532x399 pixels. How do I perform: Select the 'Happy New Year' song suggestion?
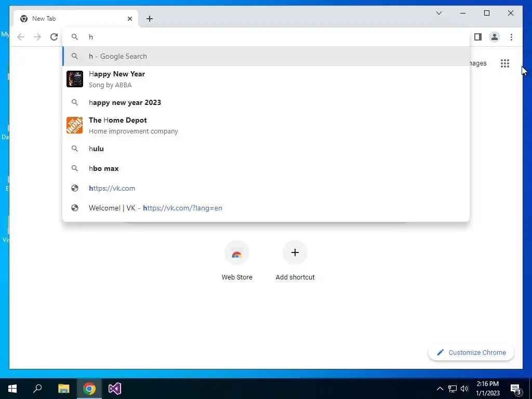pyautogui.click(x=266, y=79)
